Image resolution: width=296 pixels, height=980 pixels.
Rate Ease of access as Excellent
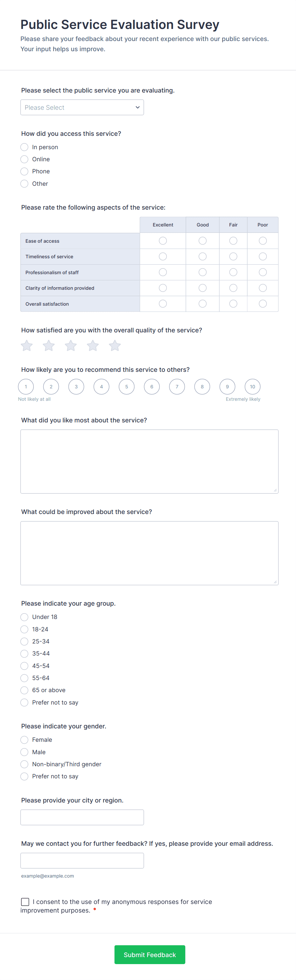pos(163,241)
